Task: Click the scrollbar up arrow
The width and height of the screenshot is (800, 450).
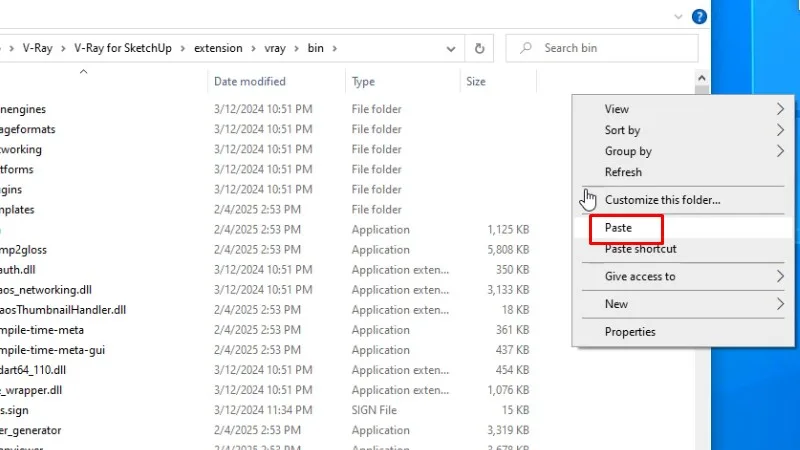Action: pyautogui.click(x=702, y=78)
